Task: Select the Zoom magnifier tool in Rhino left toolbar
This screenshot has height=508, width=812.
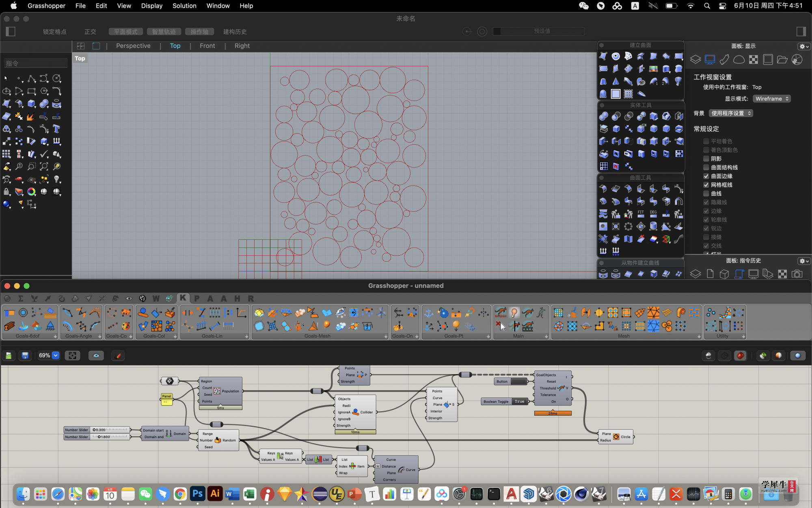Action: (19, 166)
